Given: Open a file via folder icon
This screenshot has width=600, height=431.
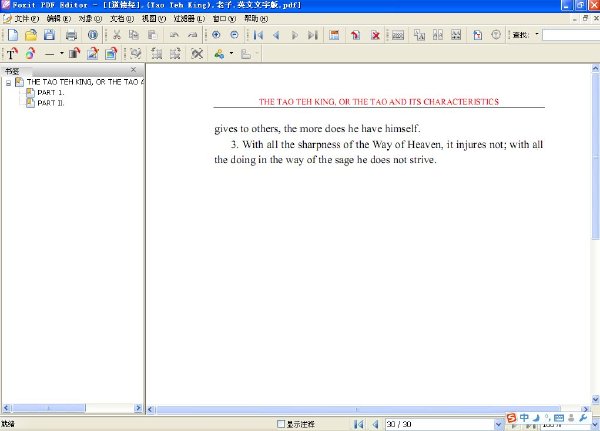Looking at the screenshot, I should (31, 35).
